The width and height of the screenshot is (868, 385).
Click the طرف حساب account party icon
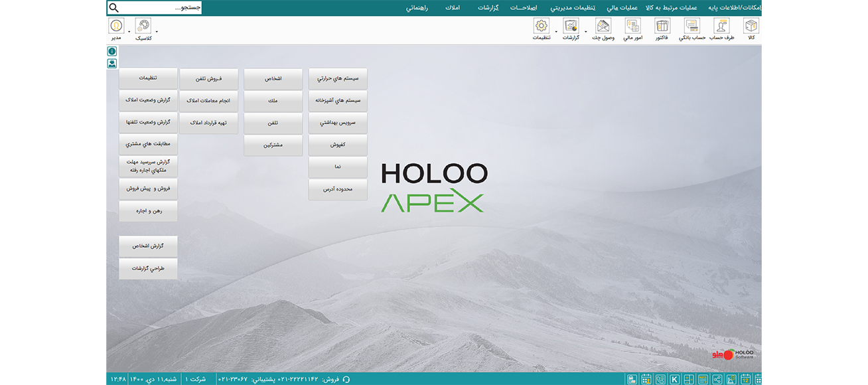[721, 27]
